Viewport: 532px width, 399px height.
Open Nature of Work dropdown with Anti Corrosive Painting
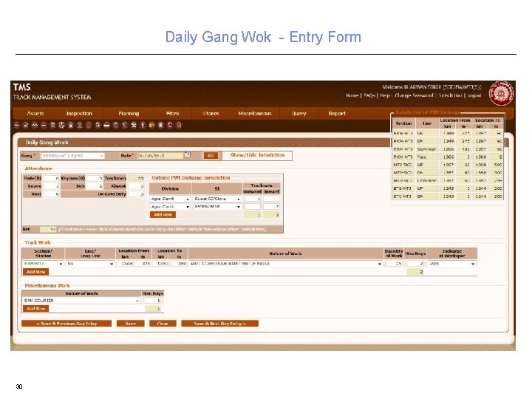click(x=286, y=264)
